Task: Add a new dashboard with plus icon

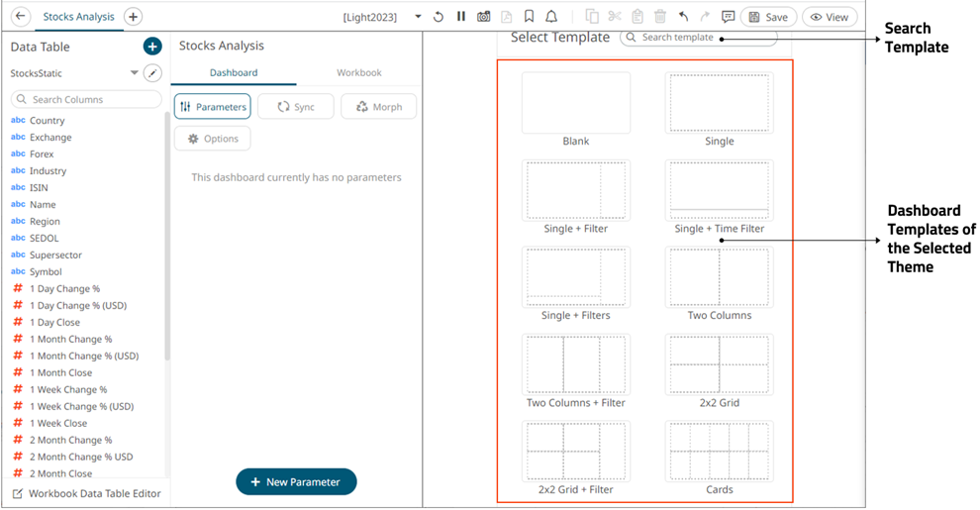Action: [x=134, y=17]
